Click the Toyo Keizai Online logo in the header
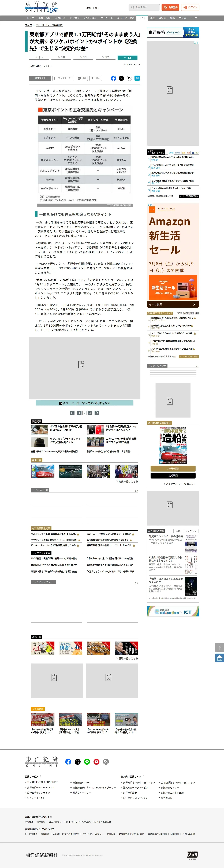 click(42, 7)
